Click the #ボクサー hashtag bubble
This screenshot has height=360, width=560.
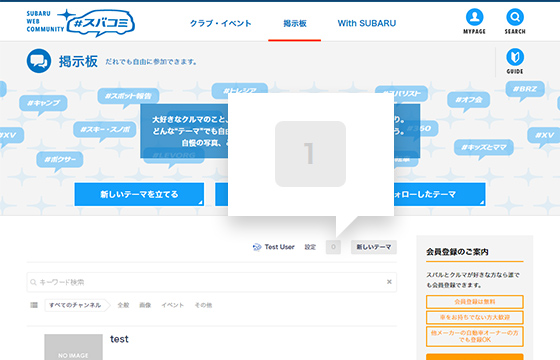click(60, 160)
